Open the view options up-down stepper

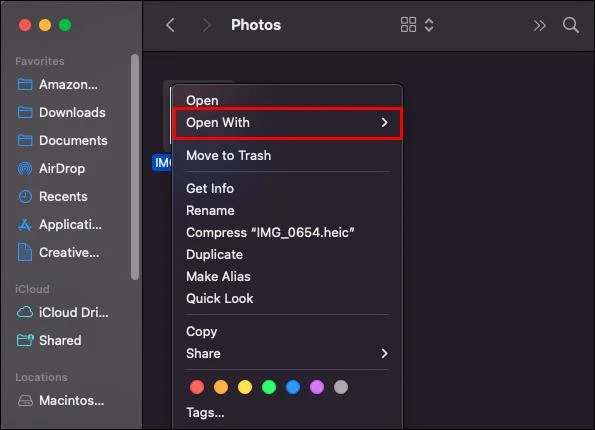click(x=429, y=25)
